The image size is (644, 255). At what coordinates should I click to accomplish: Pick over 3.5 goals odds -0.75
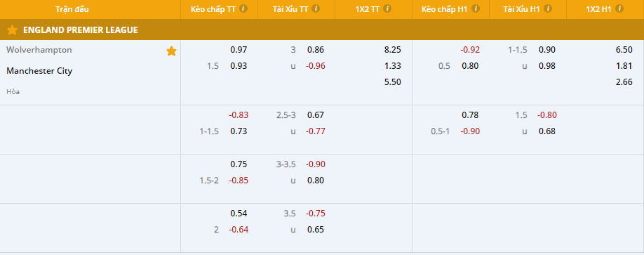[x=315, y=214]
